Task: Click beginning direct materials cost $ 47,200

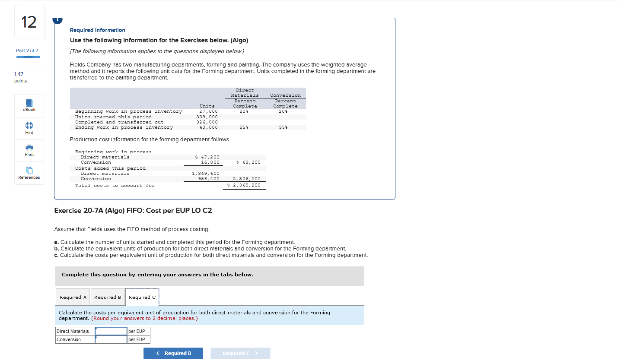Action: pos(207,157)
